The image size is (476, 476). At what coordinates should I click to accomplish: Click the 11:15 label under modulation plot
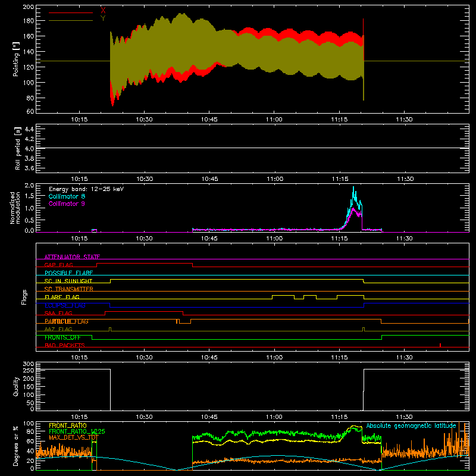[x=339, y=239]
